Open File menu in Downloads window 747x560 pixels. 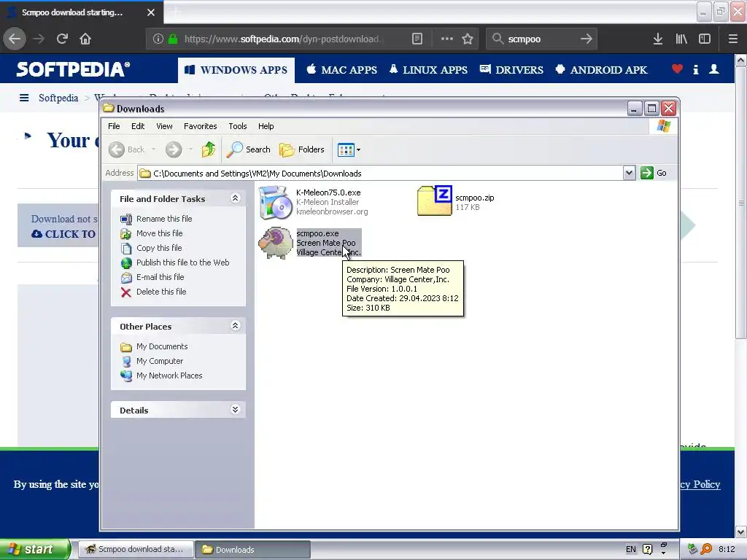pos(114,126)
